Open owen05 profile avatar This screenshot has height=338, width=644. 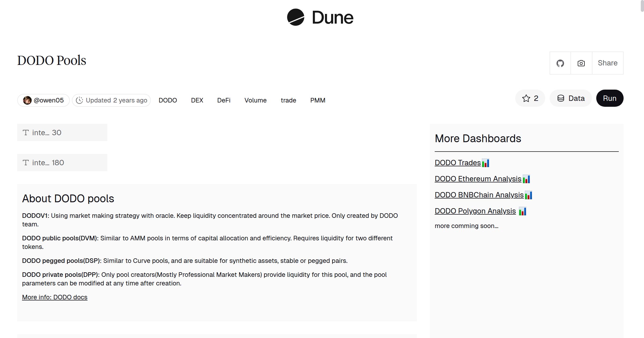coord(27,100)
